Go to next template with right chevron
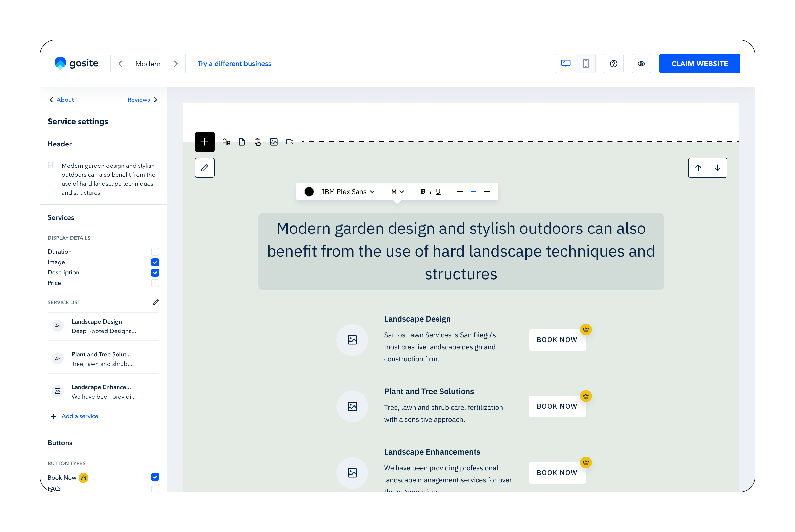The height and width of the screenshot is (532, 795). tap(176, 64)
